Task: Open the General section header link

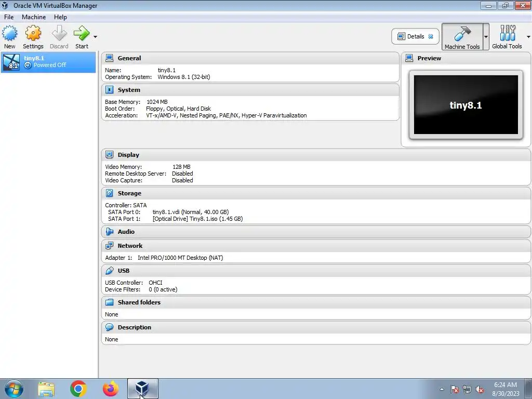Action: tap(129, 58)
